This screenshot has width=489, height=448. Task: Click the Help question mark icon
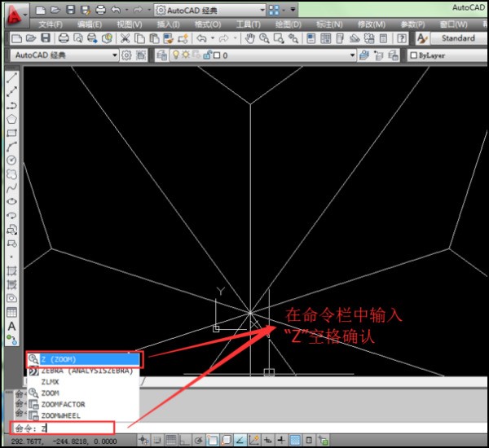402,38
